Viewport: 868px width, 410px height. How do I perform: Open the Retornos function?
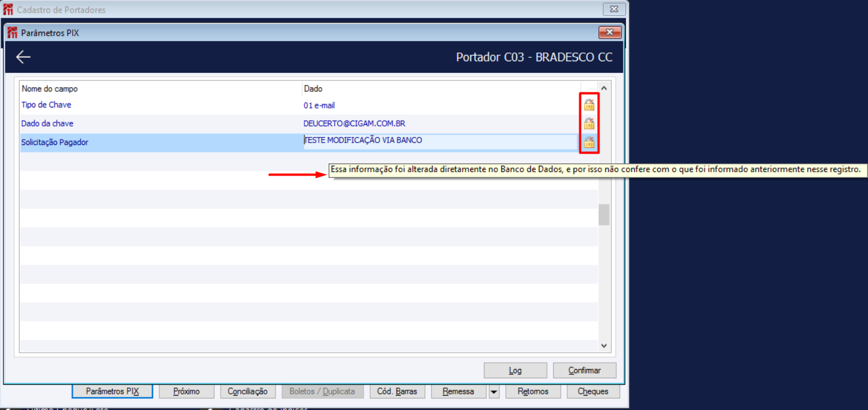[x=532, y=391]
